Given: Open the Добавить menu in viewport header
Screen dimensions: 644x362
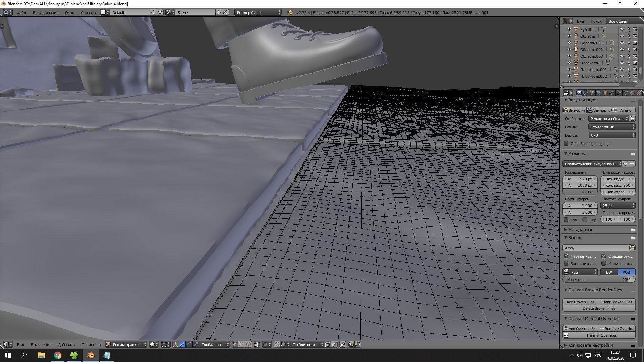Looking at the screenshot, I should [66, 344].
